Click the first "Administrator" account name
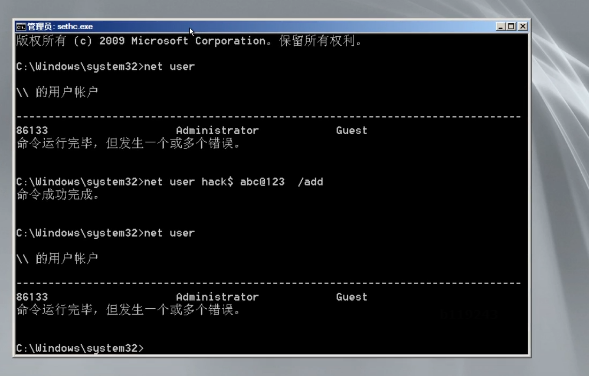Viewport: 589px width, 376px height. coord(217,131)
